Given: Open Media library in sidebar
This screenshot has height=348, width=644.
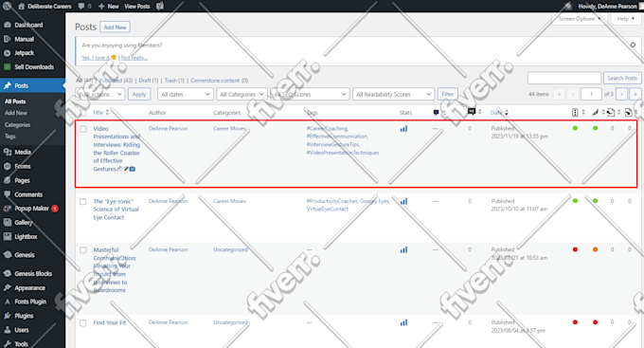Looking at the screenshot, I should tap(23, 152).
